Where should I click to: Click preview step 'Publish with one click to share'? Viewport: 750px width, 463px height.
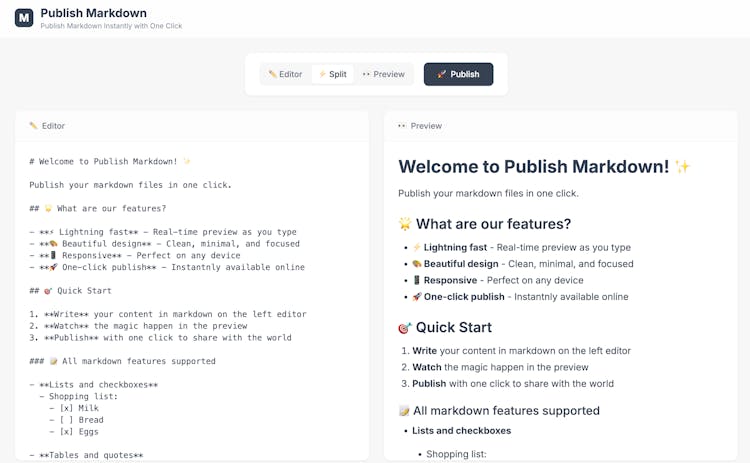pyautogui.click(x=513, y=384)
